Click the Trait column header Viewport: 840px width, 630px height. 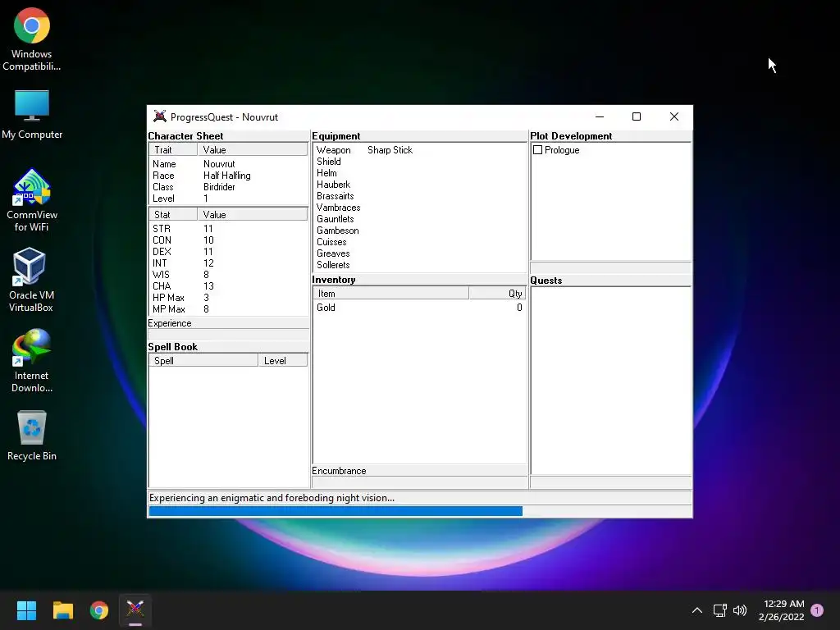[174, 150]
